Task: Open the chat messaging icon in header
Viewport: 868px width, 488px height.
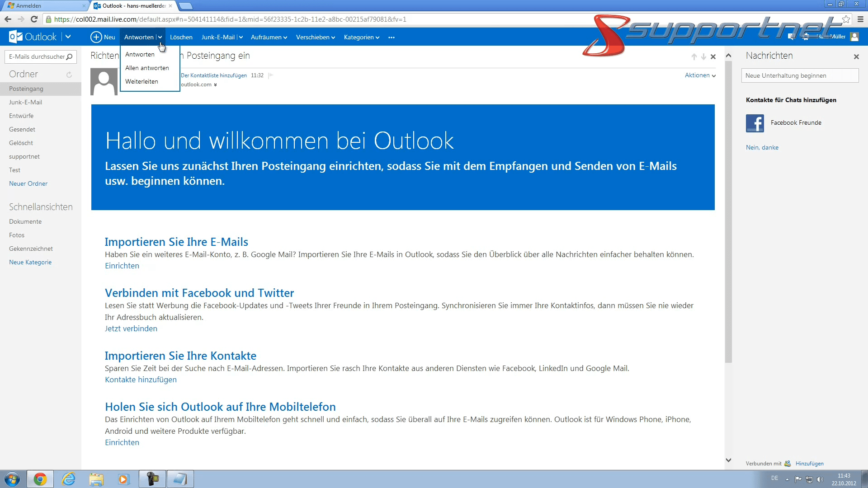Action: [791, 37]
